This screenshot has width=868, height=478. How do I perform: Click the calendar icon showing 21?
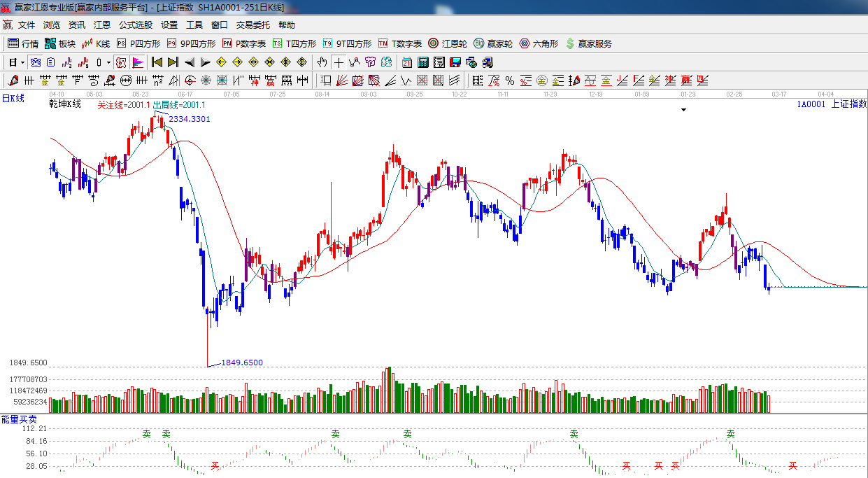click(406, 62)
